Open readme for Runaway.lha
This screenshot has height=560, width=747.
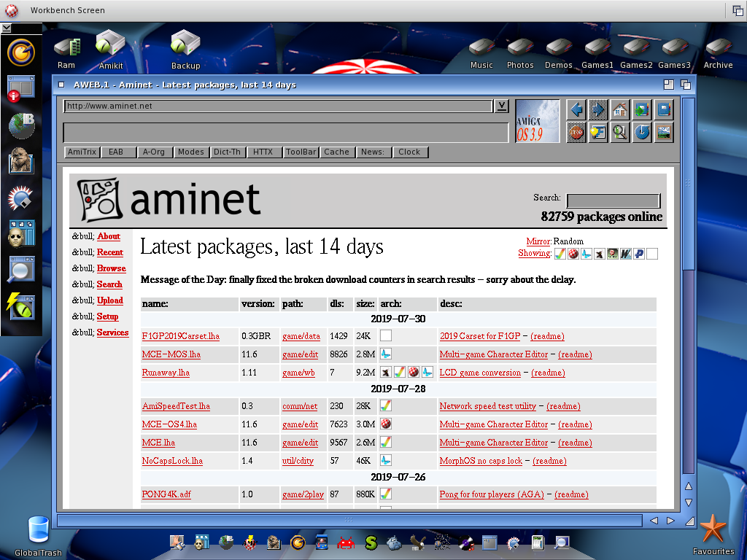tap(548, 373)
